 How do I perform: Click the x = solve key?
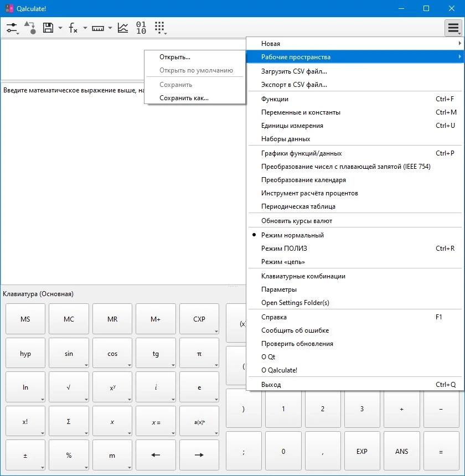[x=156, y=421]
